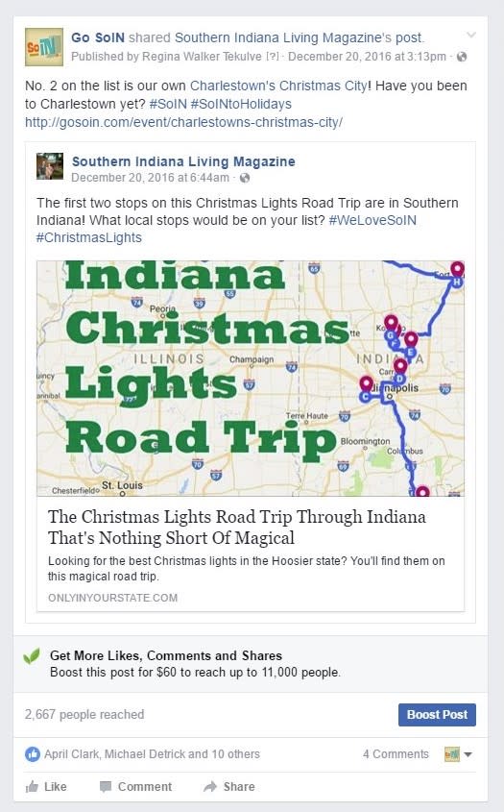504x812 pixels.
Task: Click the Boost Post button
Action: pyautogui.click(x=437, y=715)
